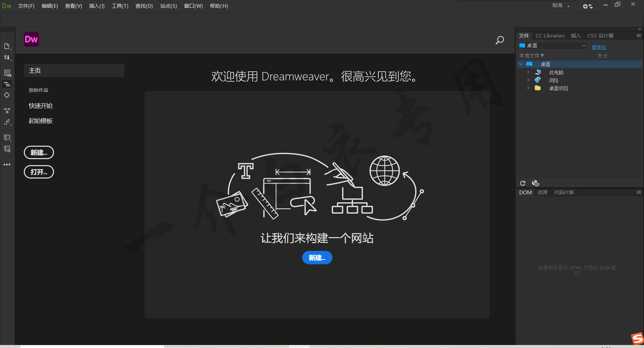Open the 工具(T) menu
The width and height of the screenshot is (644, 348).
(120, 6)
